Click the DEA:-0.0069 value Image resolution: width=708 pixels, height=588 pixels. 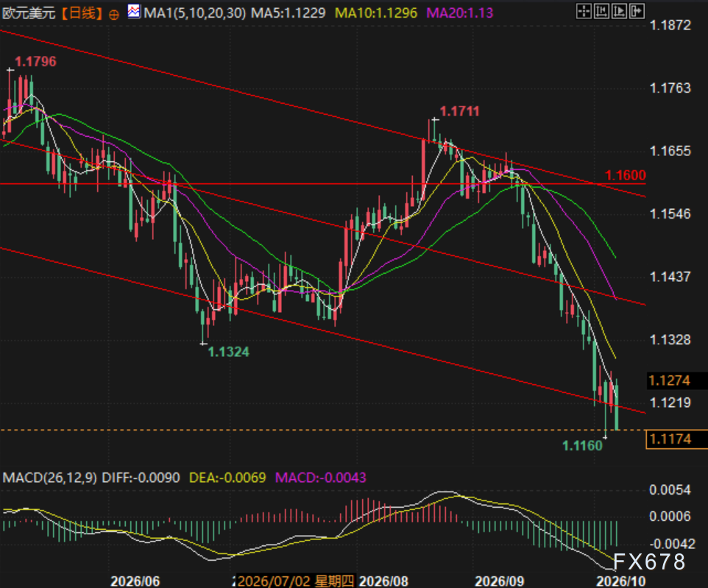pyautogui.click(x=227, y=478)
